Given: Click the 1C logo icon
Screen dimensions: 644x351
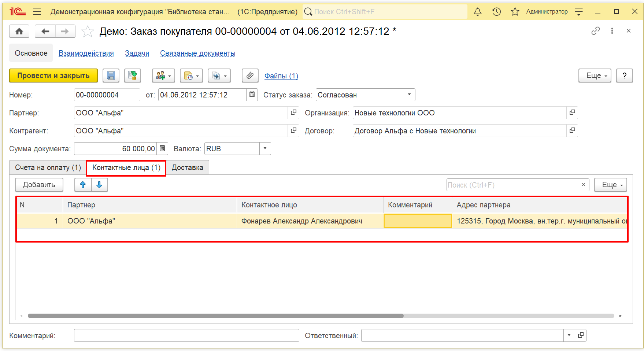Looking at the screenshot, I should point(18,12).
